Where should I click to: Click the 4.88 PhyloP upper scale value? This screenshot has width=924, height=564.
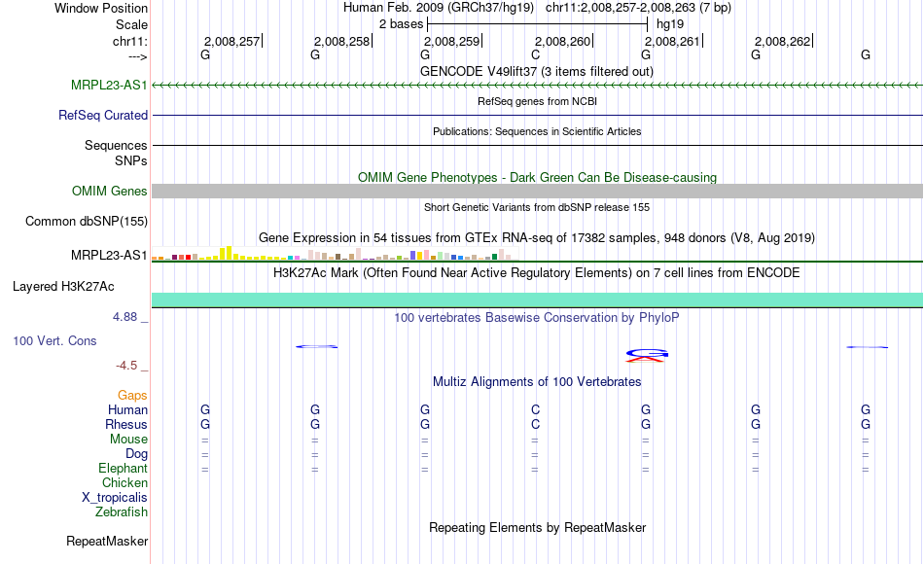(124, 316)
